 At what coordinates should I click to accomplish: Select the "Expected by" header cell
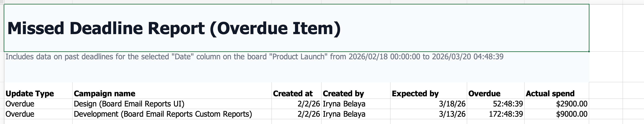[415, 94]
